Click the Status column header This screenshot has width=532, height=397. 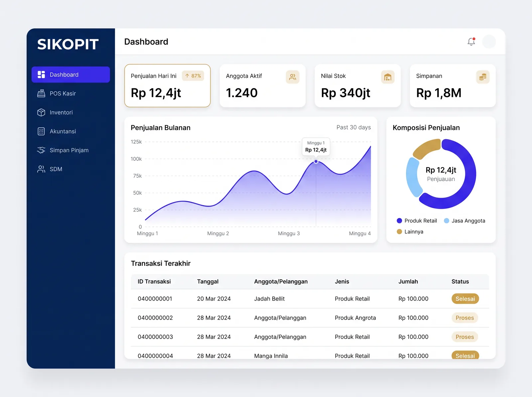click(x=460, y=281)
